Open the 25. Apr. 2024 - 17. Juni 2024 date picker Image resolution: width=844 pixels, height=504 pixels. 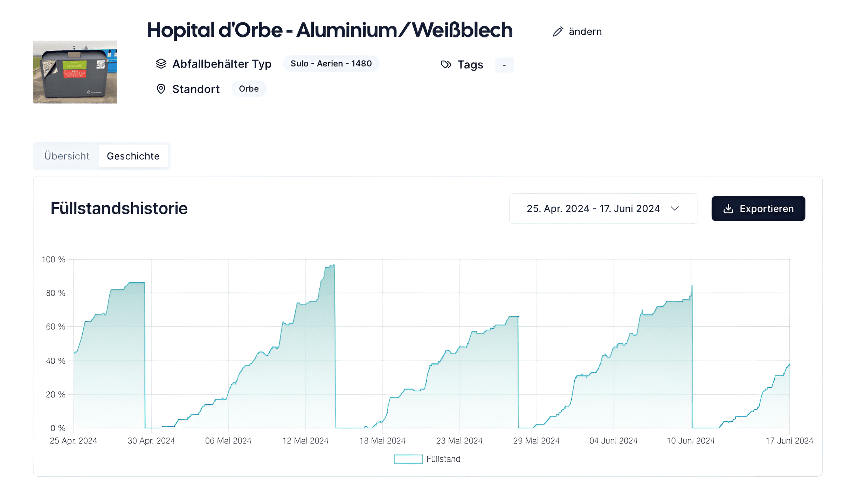(x=593, y=209)
